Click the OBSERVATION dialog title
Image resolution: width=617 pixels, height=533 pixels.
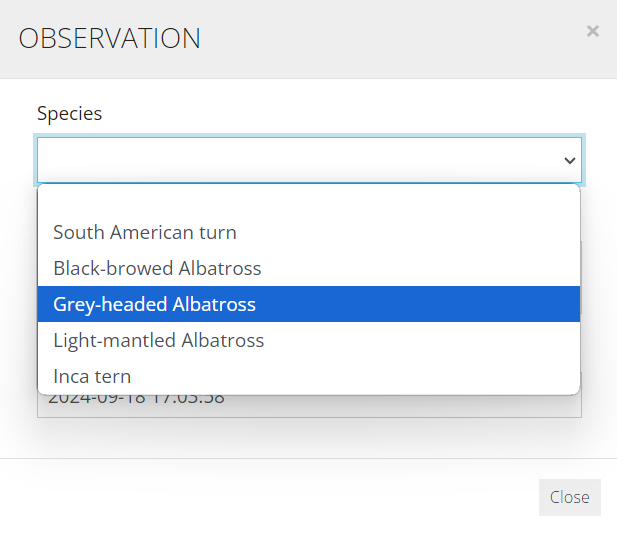pyautogui.click(x=110, y=39)
